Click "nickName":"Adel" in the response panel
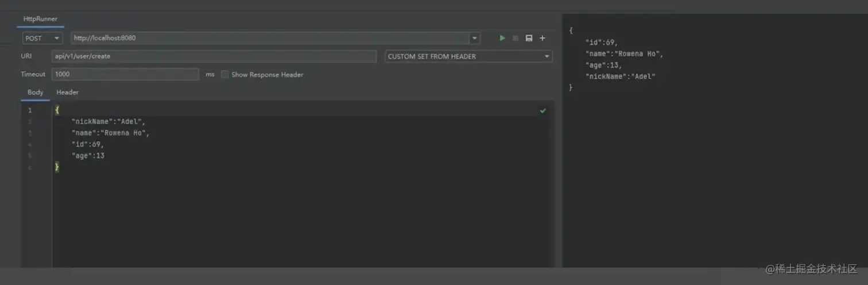 (x=620, y=76)
